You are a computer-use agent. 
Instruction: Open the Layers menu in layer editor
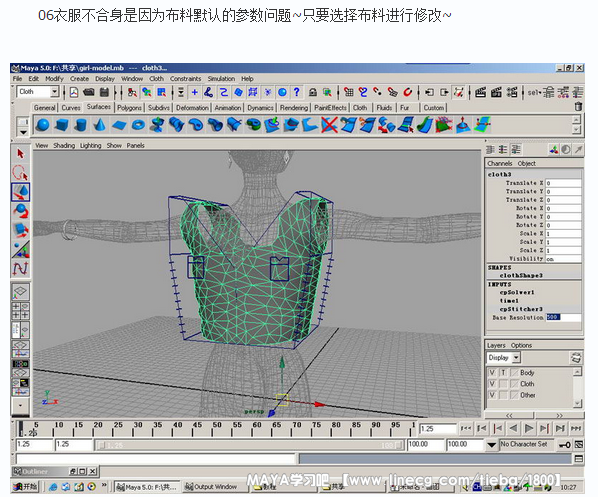[x=496, y=345]
